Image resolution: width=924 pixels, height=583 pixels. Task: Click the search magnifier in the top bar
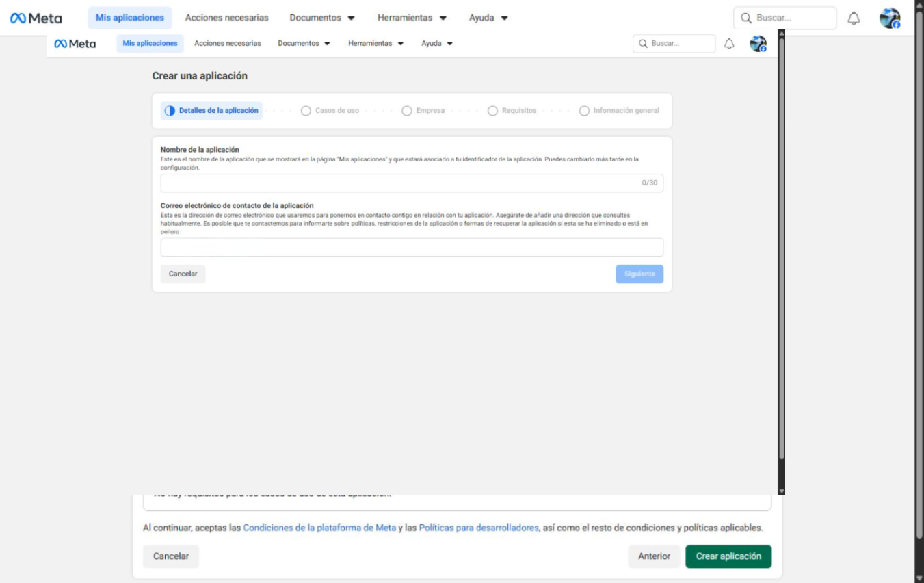click(745, 18)
